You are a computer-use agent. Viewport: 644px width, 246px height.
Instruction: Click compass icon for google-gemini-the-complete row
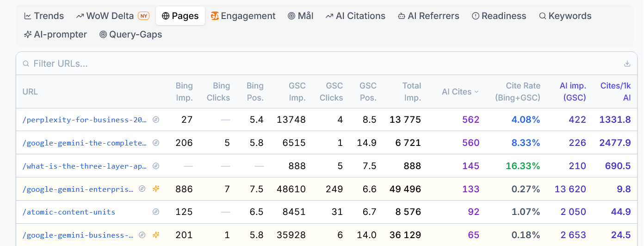(x=156, y=143)
